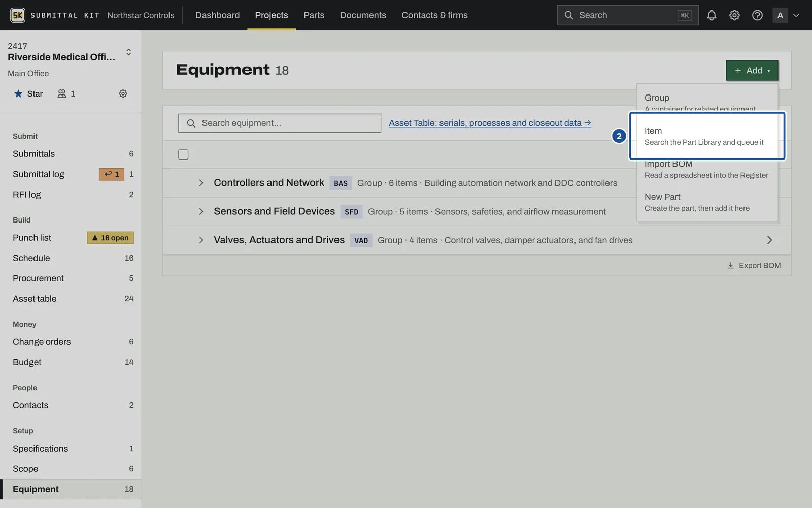Viewport: 812px width, 508px height.
Task: Open project settings gear in sidebar
Action: [x=123, y=93]
